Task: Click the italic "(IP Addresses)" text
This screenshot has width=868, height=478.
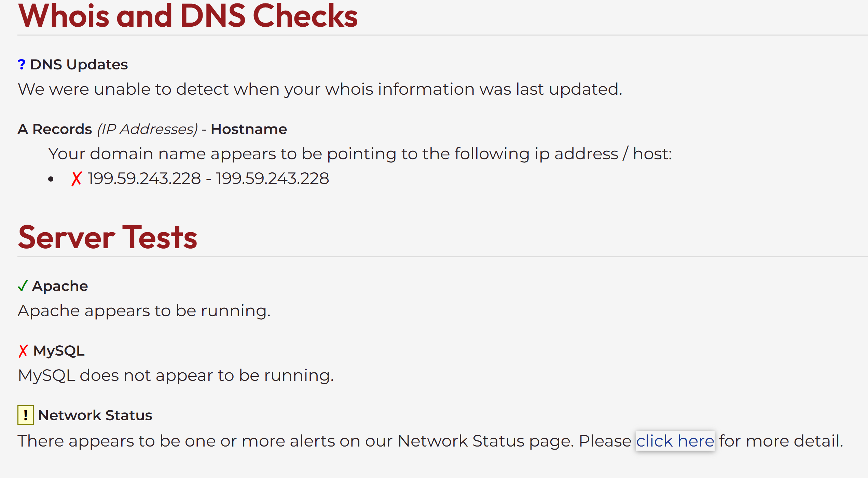Action: [x=147, y=129]
